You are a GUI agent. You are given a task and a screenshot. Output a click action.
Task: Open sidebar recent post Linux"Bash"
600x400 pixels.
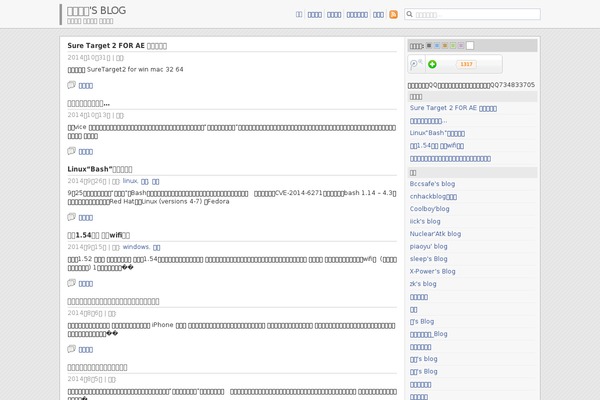(x=437, y=133)
